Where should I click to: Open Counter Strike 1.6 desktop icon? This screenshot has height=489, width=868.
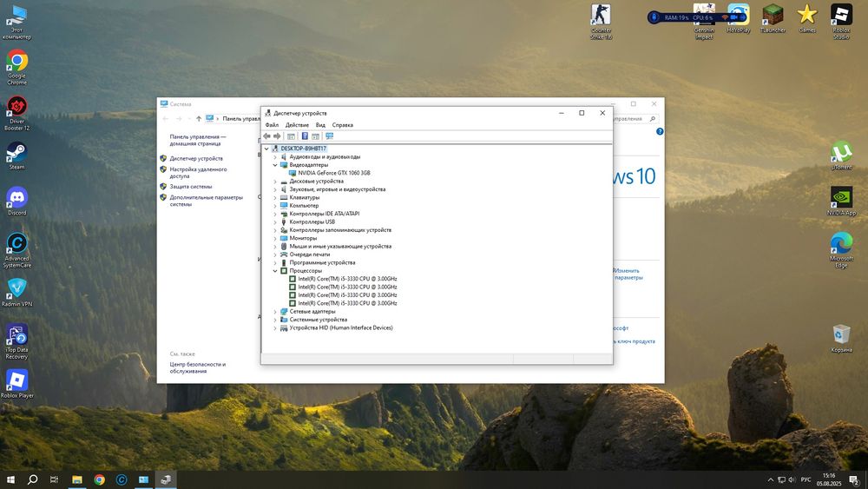click(602, 23)
